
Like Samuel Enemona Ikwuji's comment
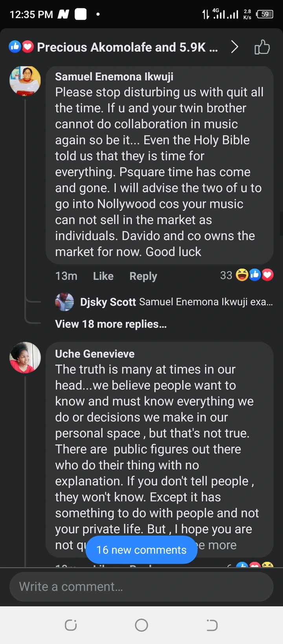tap(103, 276)
